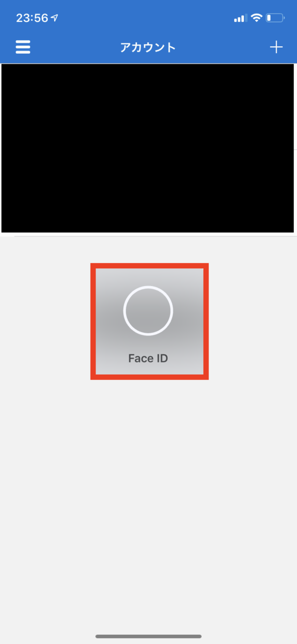Click blue header space between menu and title

click(x=75, y=47)
